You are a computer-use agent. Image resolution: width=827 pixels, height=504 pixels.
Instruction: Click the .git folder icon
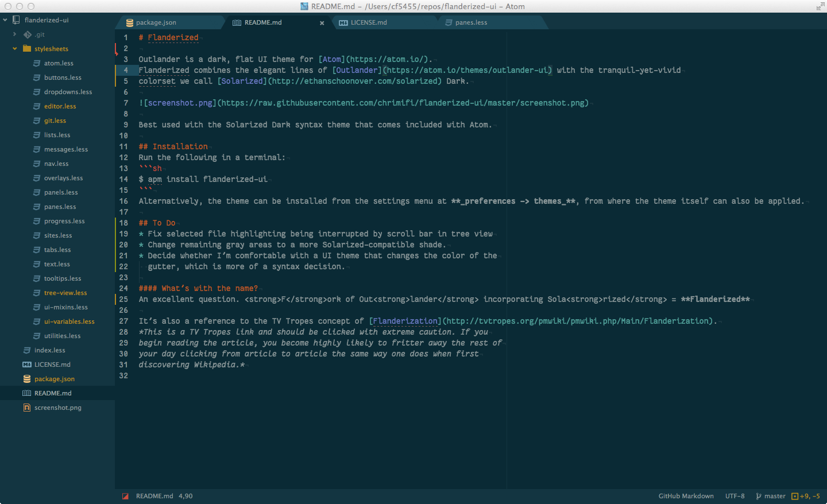[27, 34]
